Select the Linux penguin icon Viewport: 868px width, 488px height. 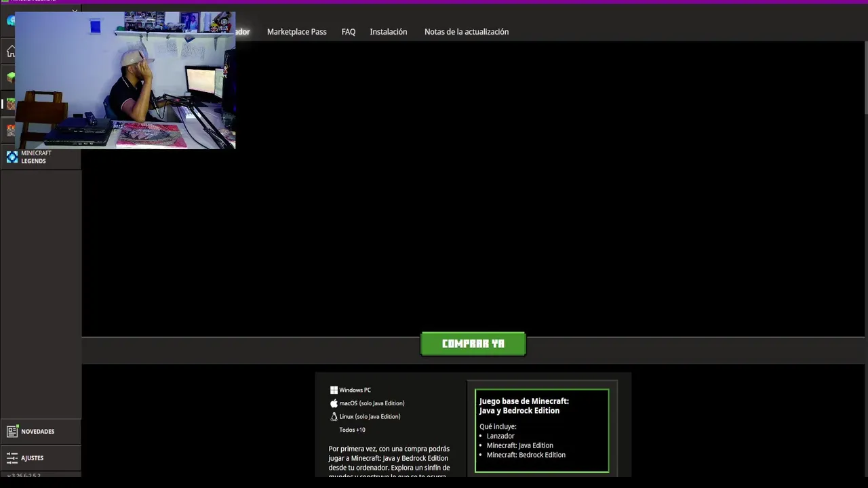pos(334,417)
